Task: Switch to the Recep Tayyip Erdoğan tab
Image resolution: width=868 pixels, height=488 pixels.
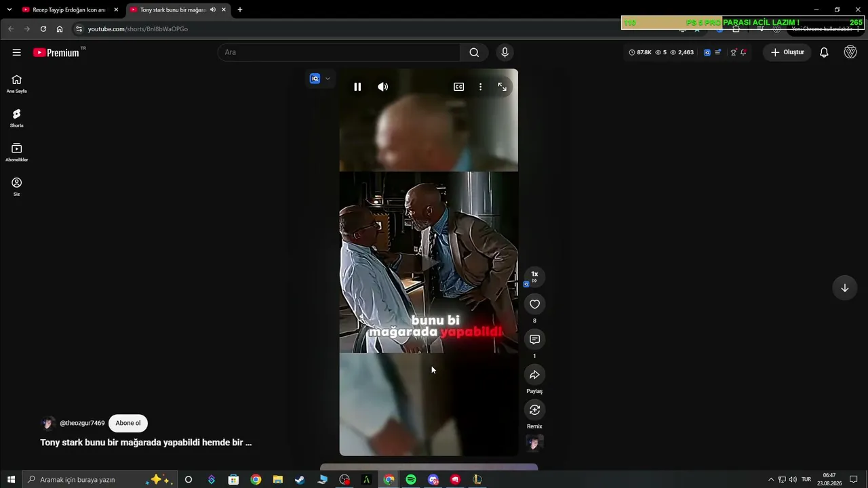Action: click(x=69, y=9)
